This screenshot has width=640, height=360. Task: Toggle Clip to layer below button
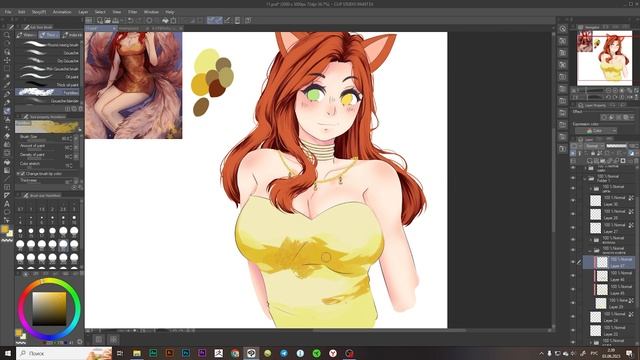click(573, 153)
